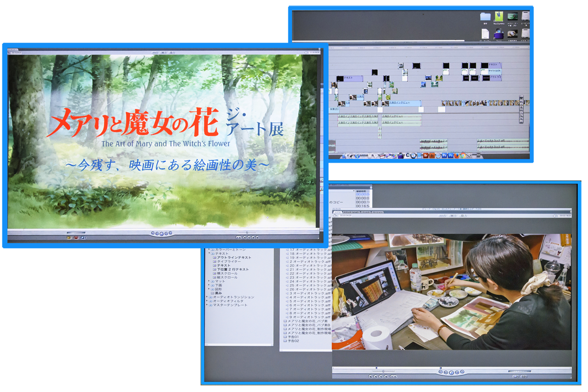Viewport: 588px width, 392px height.
Task: Expand the オーディオフィルタ folder
Action: [x=207, y=301]
